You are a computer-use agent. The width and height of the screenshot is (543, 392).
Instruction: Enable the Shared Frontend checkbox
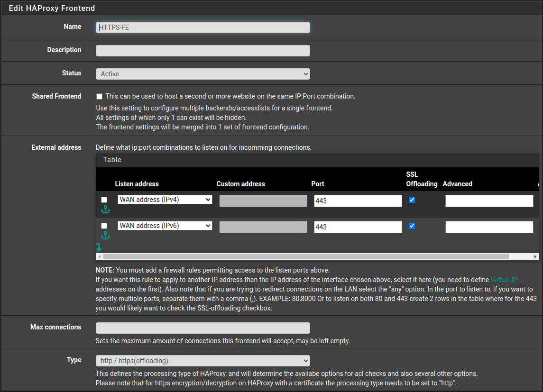[x=99, y=96]
